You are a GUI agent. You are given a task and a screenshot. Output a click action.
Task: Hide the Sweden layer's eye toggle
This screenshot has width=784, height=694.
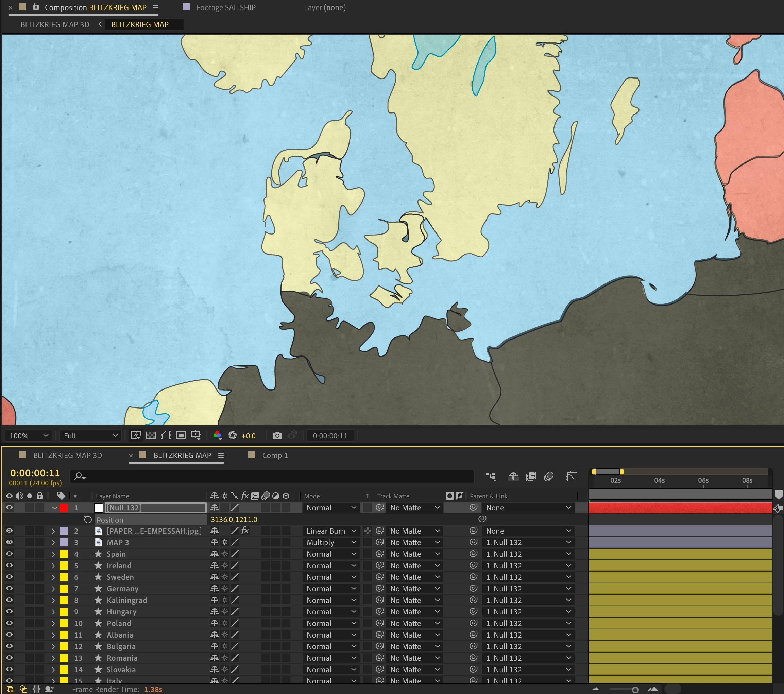click(9, 577)
